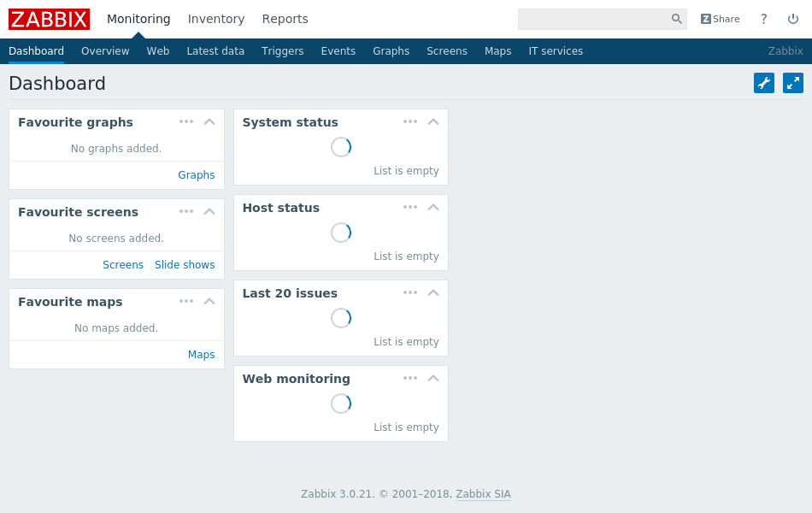812x513 pixels.
Task: Collapse the Last 20 issues widget
Action: (433, 292)
